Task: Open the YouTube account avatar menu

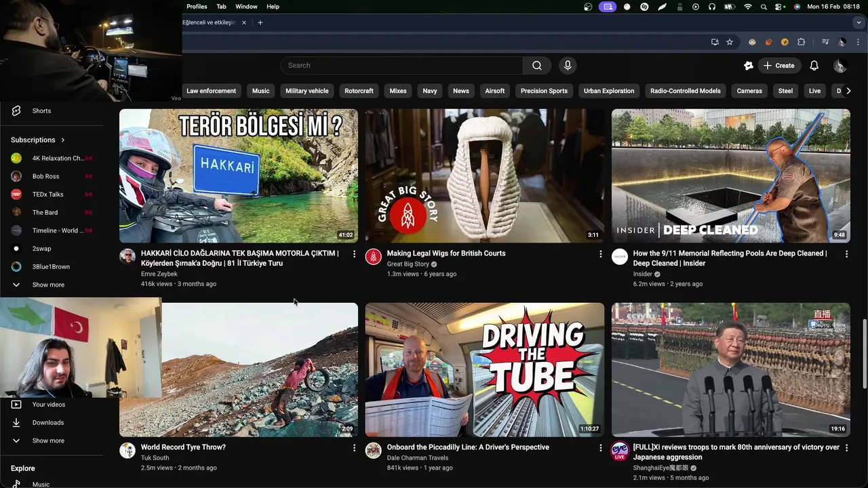Action: (x=840, y=66)
